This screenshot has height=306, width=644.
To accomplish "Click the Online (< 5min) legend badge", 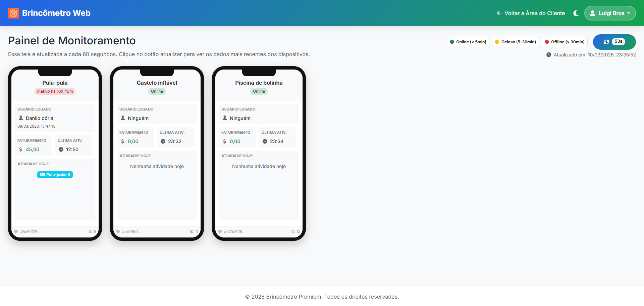I will (x=468, y=42).
